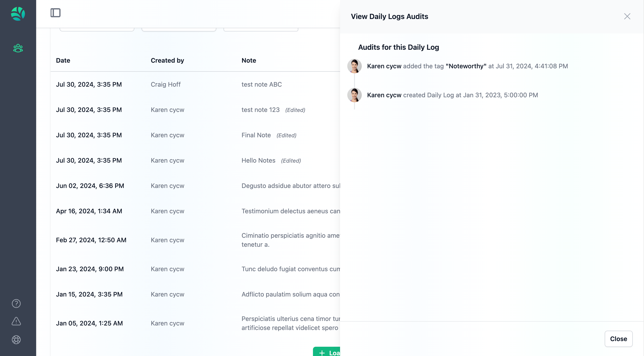Open the lifebuoy support icon
Viewport: 644px width, 356px height.
tap(16, 340)
